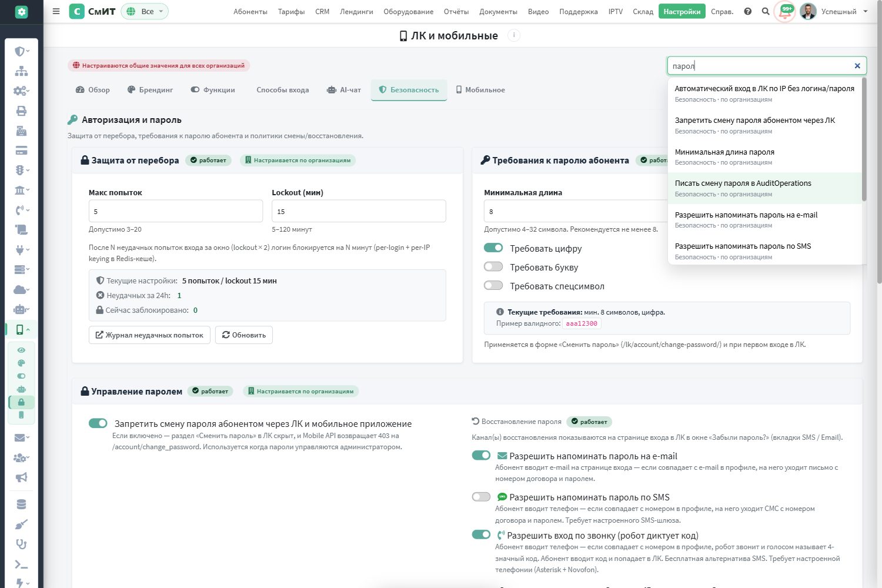Toggle 'Запретить смену пароля абонентом' switch
882x588 pixels.
98,423
